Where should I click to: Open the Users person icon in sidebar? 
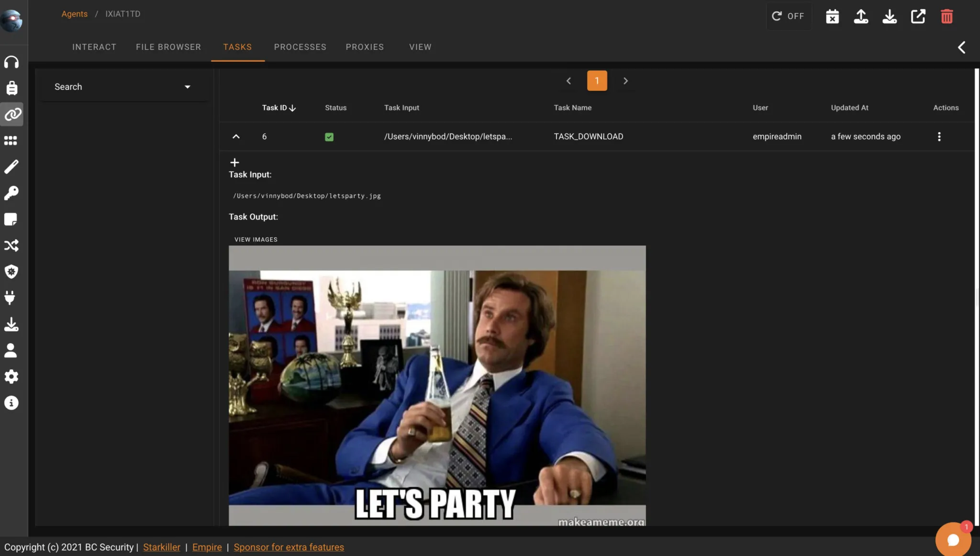click(x=11, y=350)
